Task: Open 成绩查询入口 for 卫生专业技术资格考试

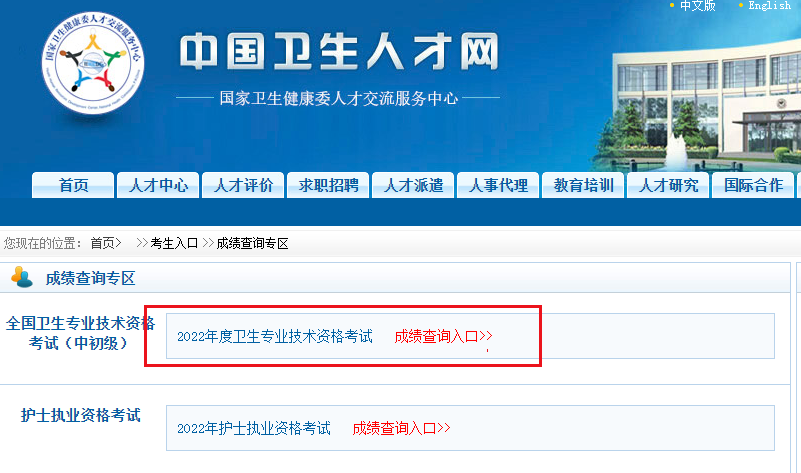Action: coord(443,336)
